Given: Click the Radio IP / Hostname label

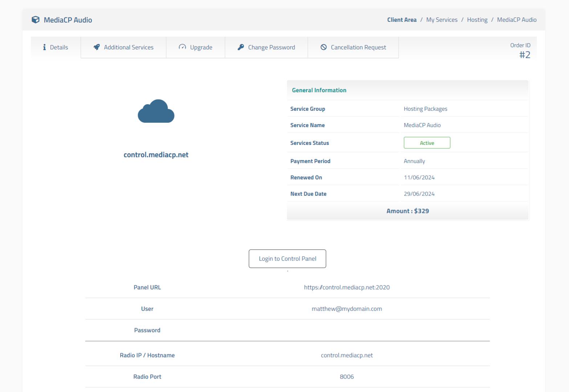Looking at the screenshot, I should 147,355.
